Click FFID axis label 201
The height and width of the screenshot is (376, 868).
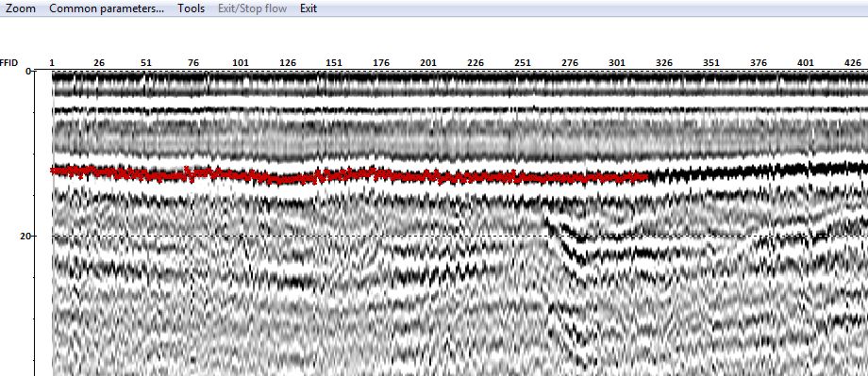428,63
